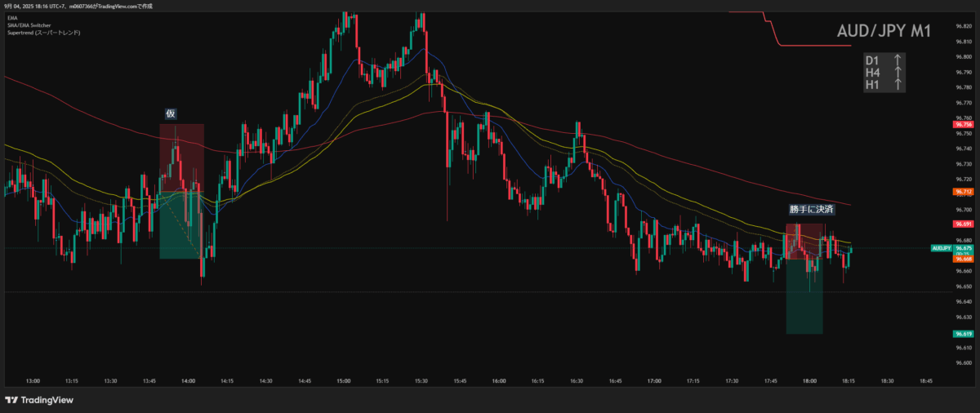This screenshot has height=413, width=980.
Task: Click the orange 96.712 price label
Action: coord(963,192)
